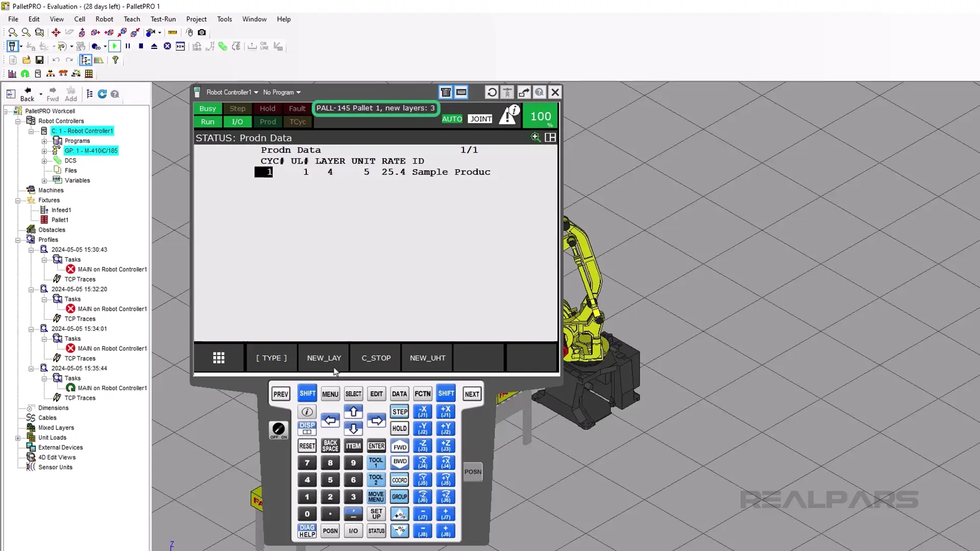Screen dimensions: 980x551
Task: Collapse the Robot Controllers tree node
Action: pos(18,121)
